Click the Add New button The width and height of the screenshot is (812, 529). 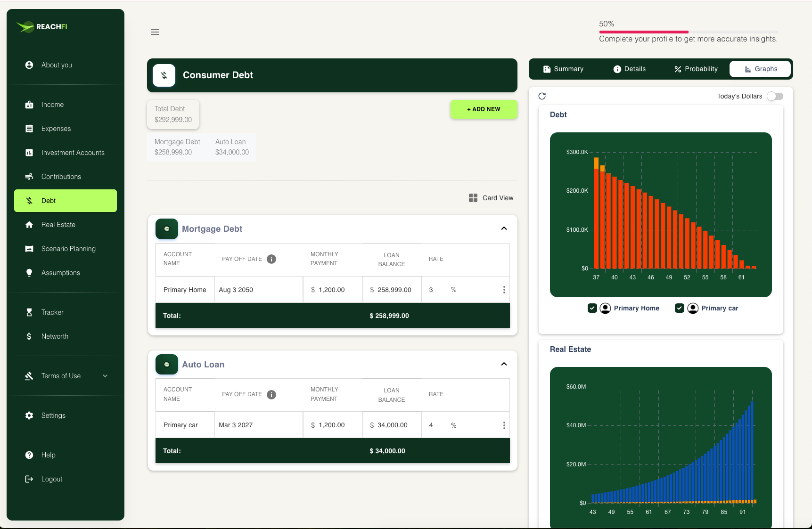[x=484, y=109]
